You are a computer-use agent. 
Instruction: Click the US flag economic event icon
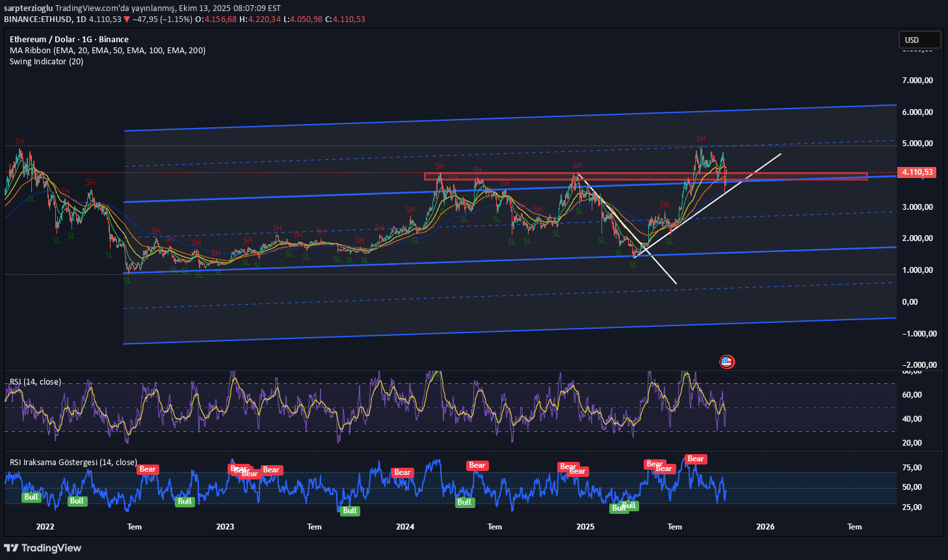pyautogui.click(x=727, y=362)
